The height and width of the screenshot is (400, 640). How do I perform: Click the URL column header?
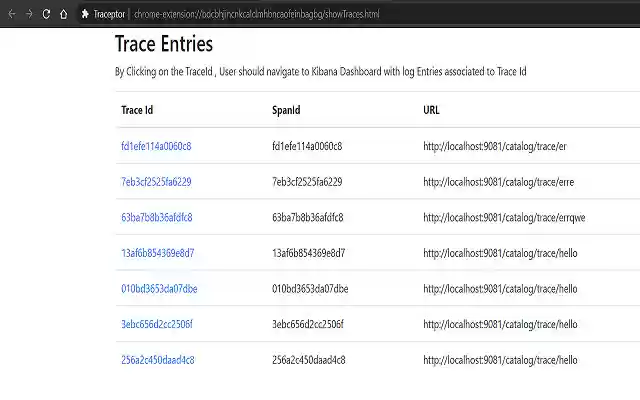click(431, 110)
